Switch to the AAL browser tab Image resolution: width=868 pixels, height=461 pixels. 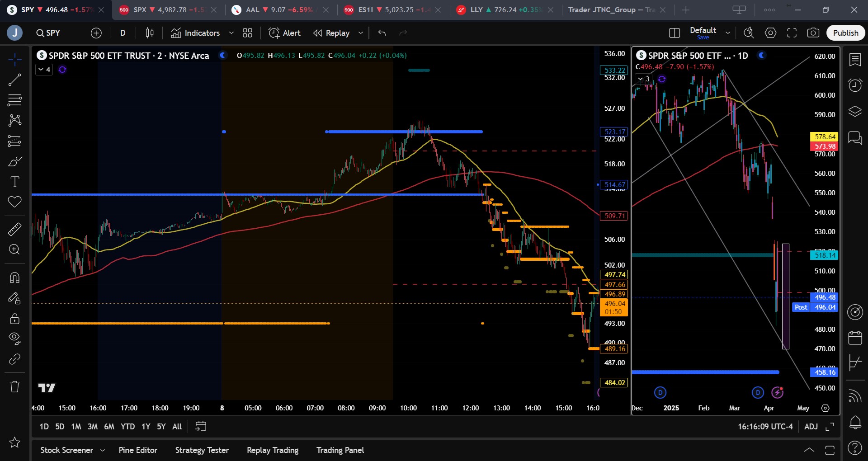coord(280,10)
